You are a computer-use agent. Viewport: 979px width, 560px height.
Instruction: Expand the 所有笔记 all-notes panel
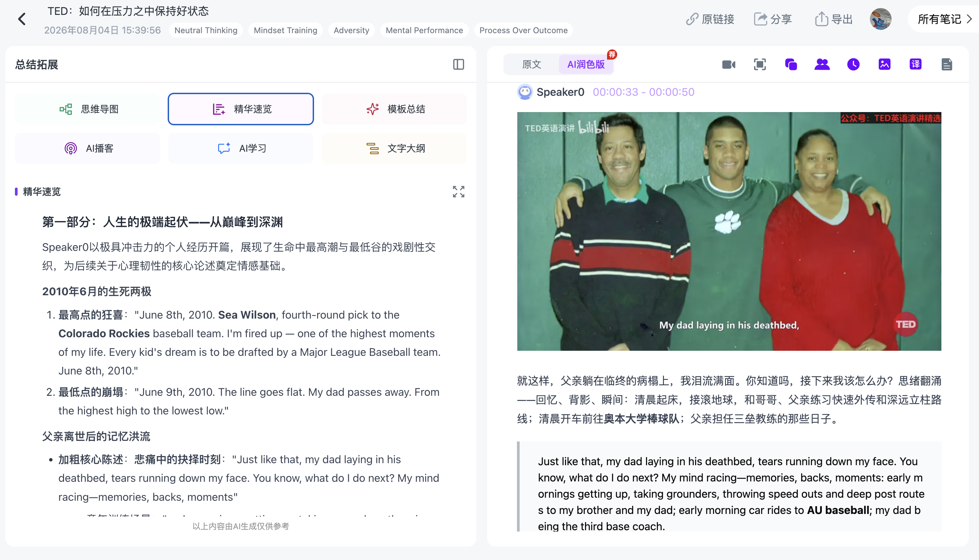pyautogui.click(x=944, y=19)
